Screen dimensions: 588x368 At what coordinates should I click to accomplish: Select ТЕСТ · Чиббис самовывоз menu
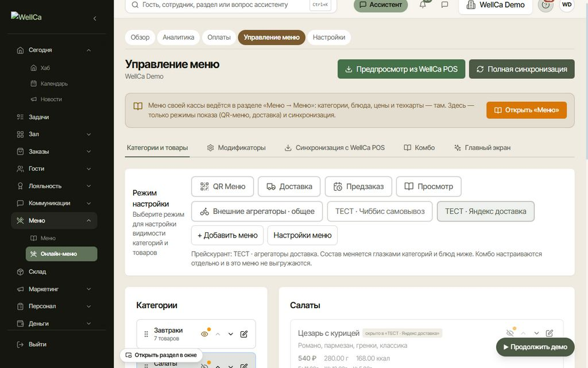pyautogui.click(x=380, y=212)
